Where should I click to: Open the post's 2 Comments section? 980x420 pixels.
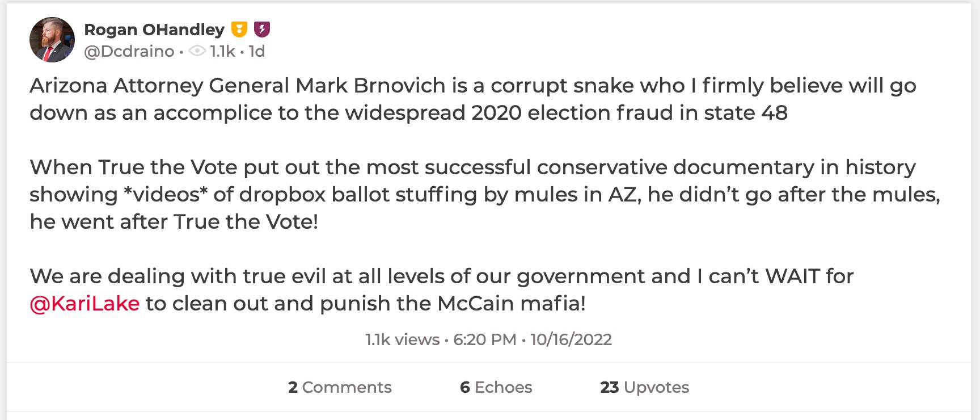pos(339,387)
